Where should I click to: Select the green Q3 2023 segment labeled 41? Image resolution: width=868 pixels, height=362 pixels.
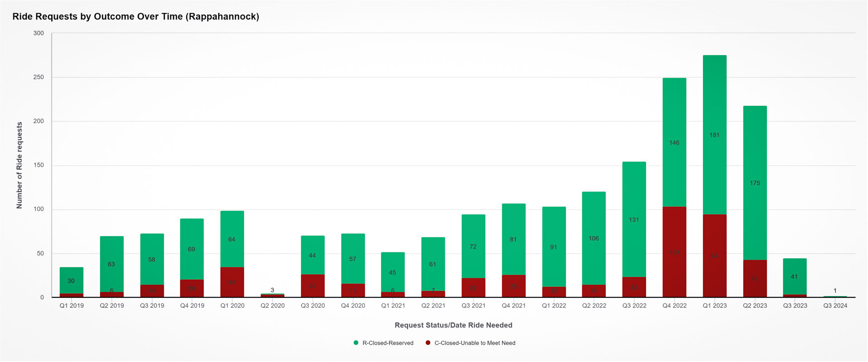[x=794, y=276]
